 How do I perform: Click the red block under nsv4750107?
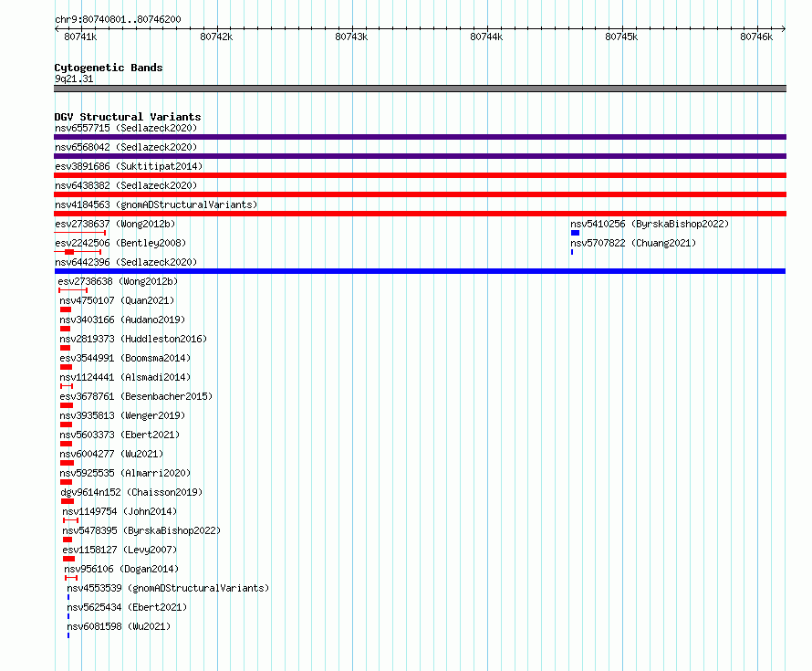tap(66, 309)
